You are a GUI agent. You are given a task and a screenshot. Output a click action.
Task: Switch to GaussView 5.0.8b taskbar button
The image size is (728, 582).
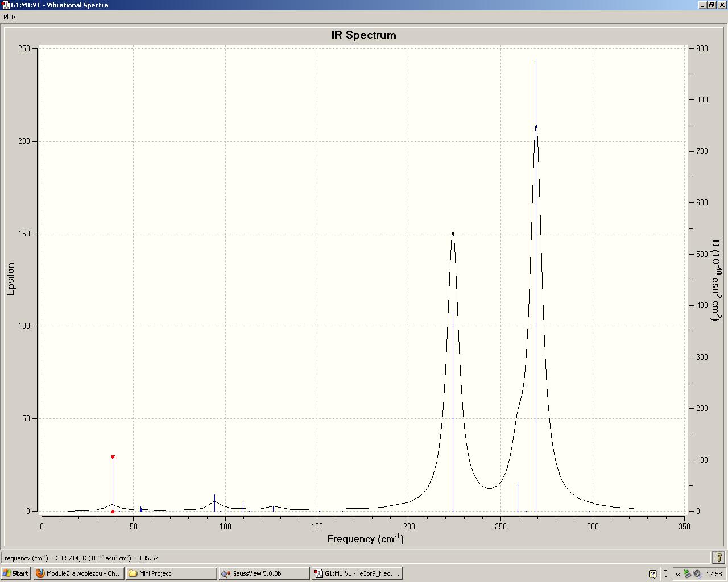pos(264,573)
